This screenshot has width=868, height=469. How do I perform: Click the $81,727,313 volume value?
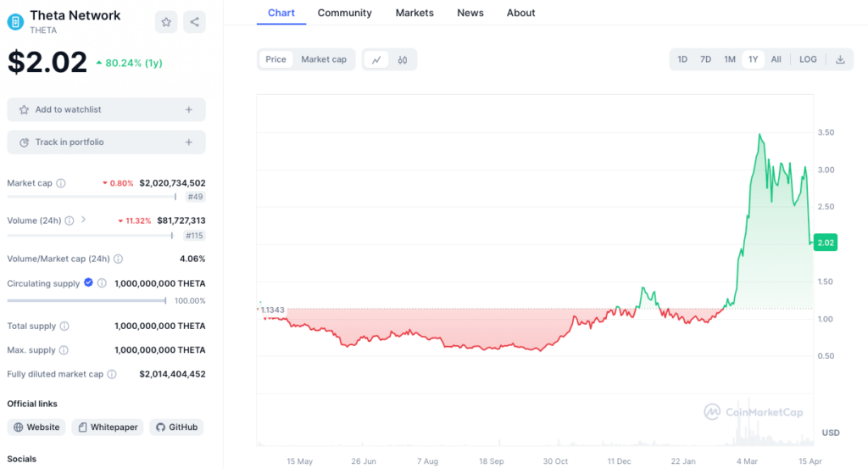tap(181, 221)
